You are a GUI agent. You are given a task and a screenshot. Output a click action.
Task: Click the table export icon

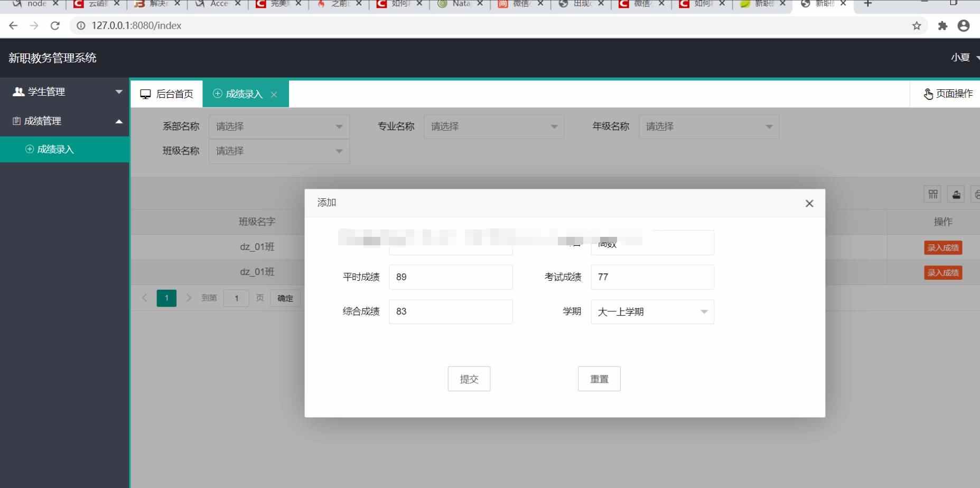pyautogui.click(x=956, y=195)
